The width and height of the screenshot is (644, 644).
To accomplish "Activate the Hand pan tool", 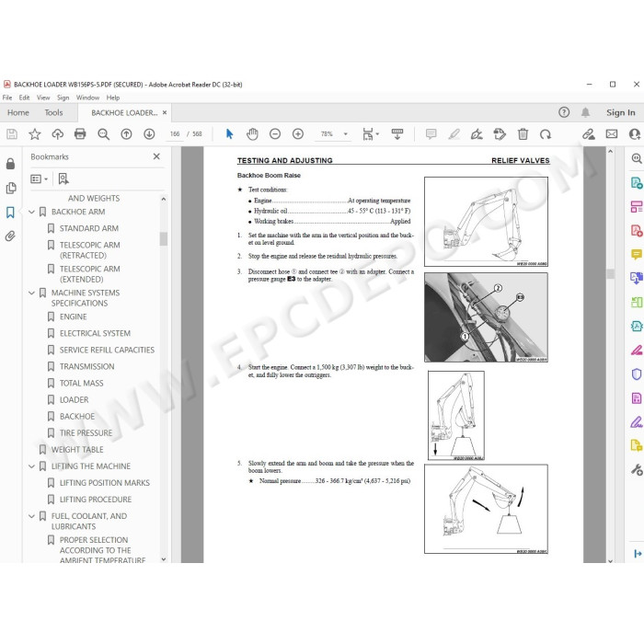I will click(252, 134).
